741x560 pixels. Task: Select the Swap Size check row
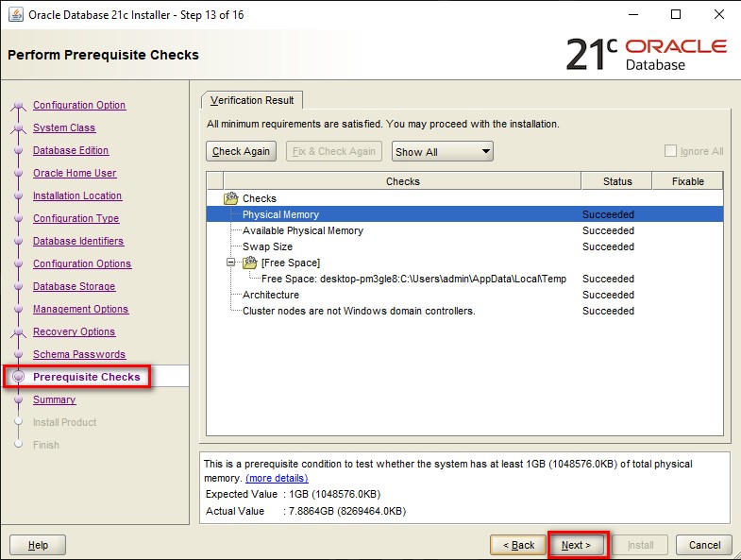[x=464, y=246]
